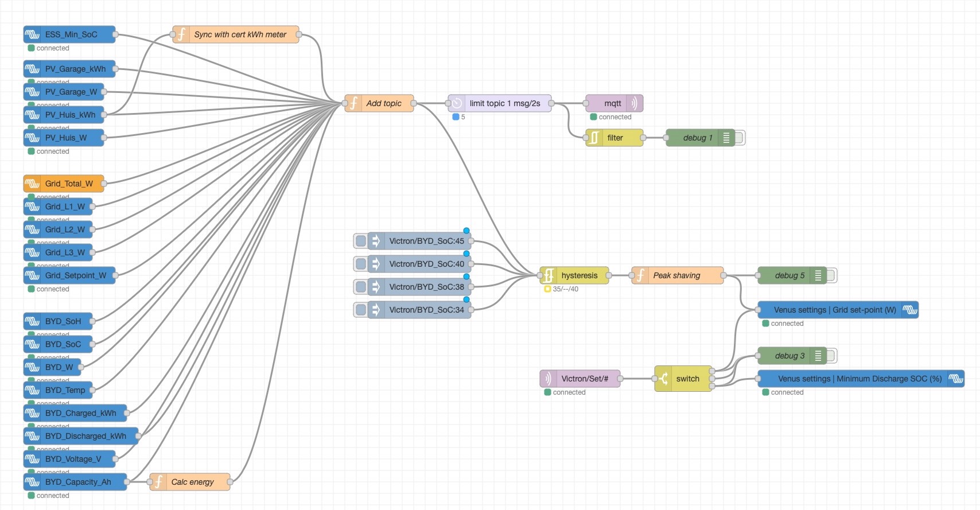Toggle the debug 1 node output button
This screenshot has height=510, width=980.
click(740, 138)
